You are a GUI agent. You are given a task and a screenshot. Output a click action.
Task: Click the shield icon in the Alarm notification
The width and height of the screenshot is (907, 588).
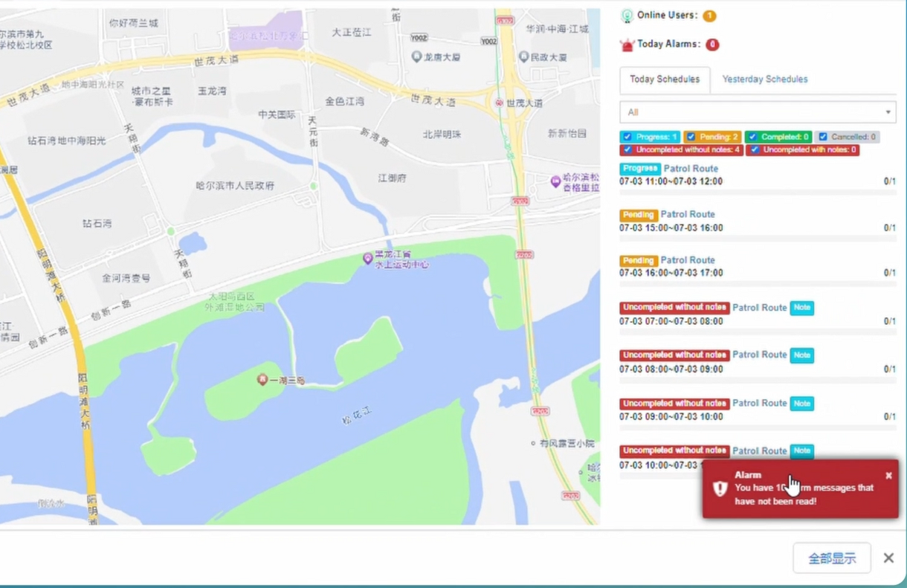click(x=720, y=488)
